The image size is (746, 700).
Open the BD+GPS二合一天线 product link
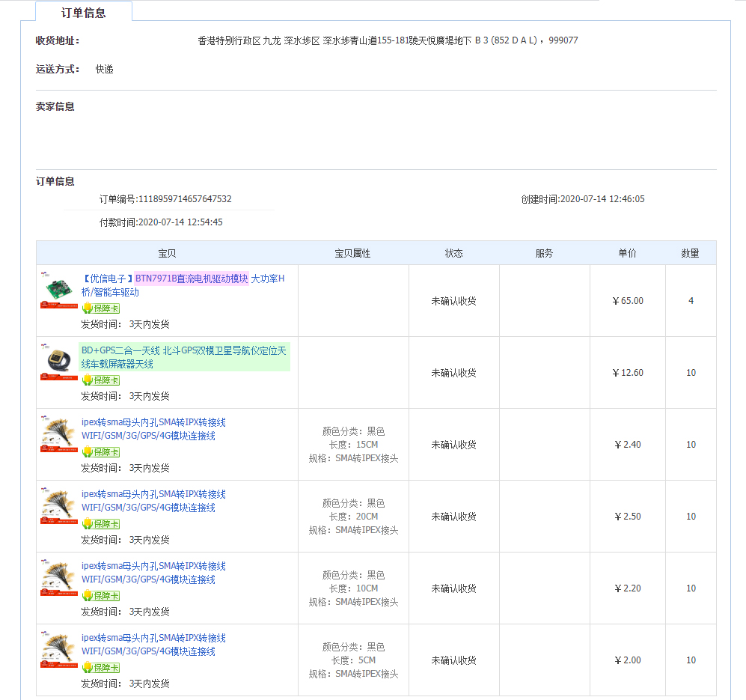coord(184,357)
